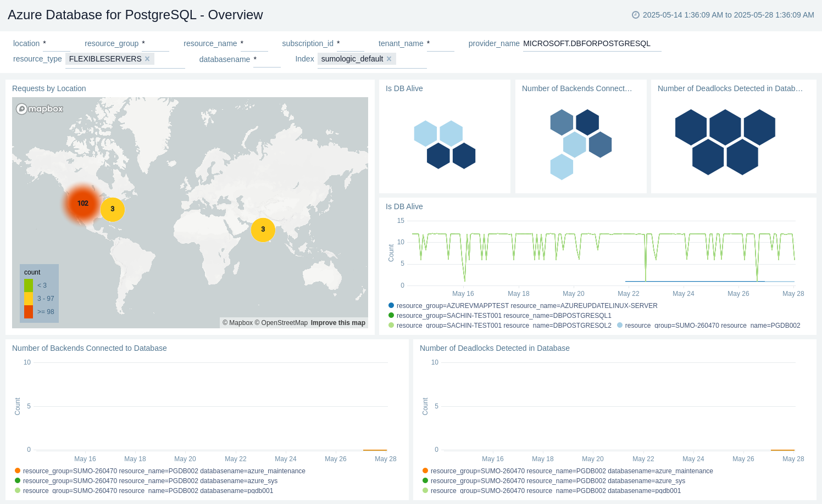Click top-left light blue hexagon in Is DB Alive honeycomb
Screen dimensions: 822x504
[425, 133]
